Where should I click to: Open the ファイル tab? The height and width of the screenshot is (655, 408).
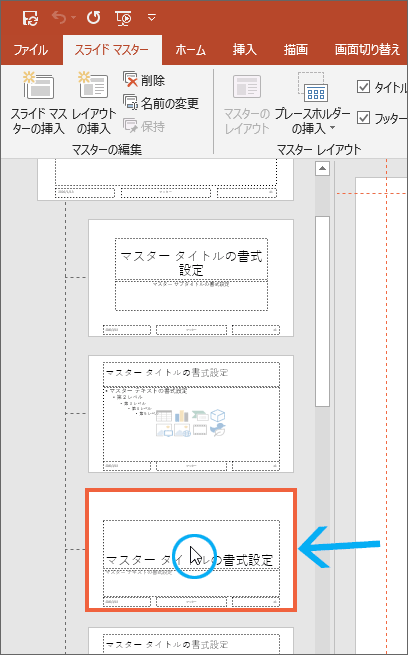pos(31,50)
